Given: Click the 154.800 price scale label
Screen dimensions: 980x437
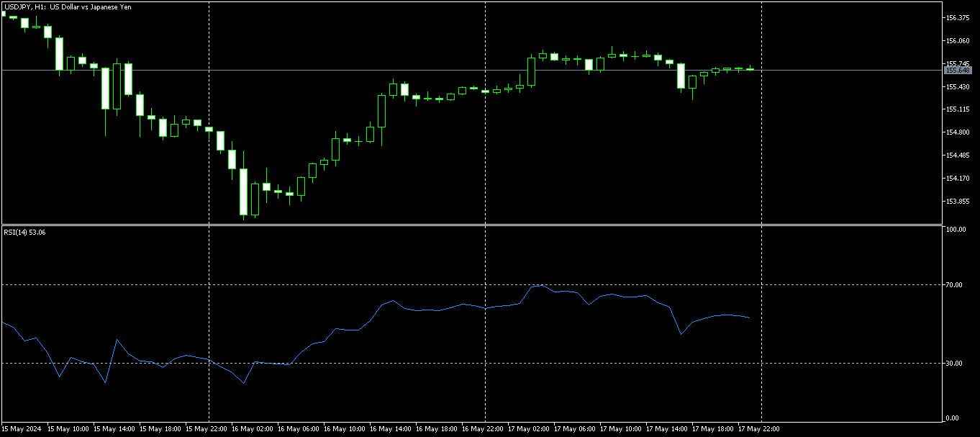Looking at the screenshot, I should [x=958, y=132].
